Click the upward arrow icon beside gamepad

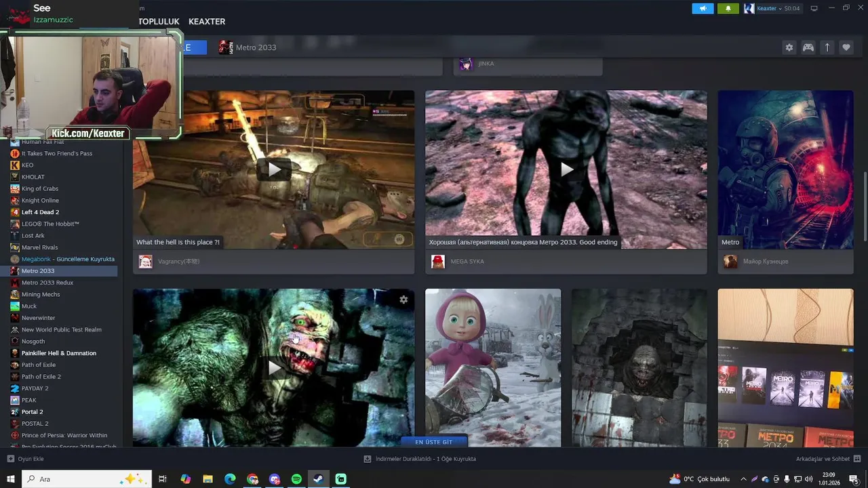click(x=827, y=47)
